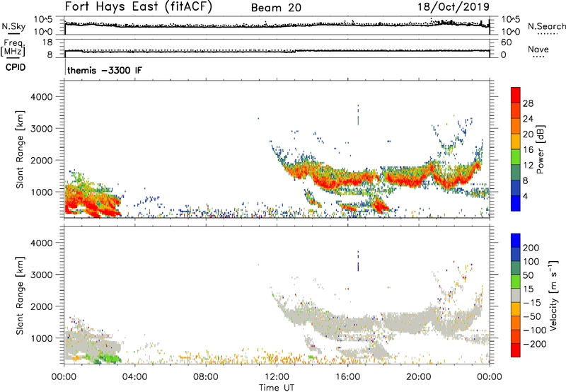Screen dimensions: 566x392
Task: Click the date '18/Oct/2019'
Action: click(x=454, y=7)
